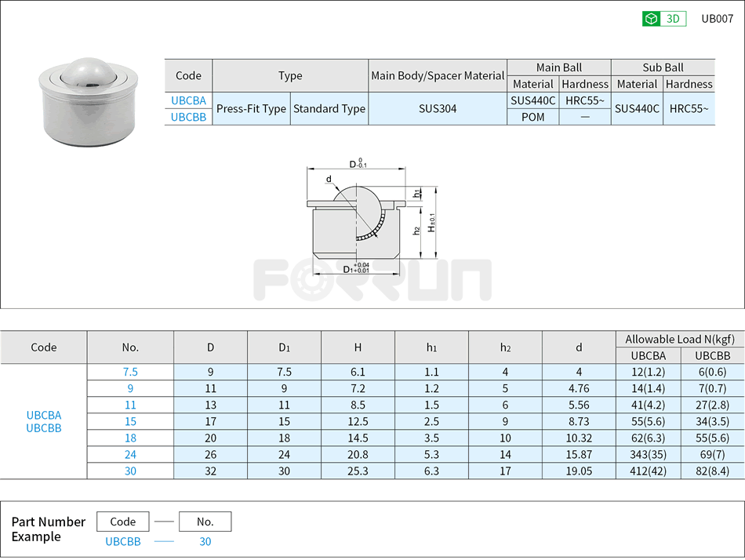The image size is (745, 560).
Task: Select size No. 18 link
Action: [x=130, y=438]
